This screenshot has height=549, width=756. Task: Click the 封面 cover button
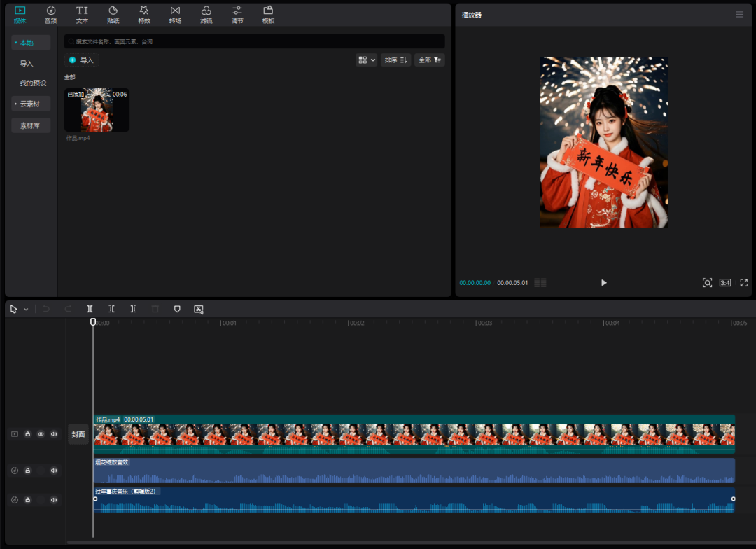coord(78,434)
